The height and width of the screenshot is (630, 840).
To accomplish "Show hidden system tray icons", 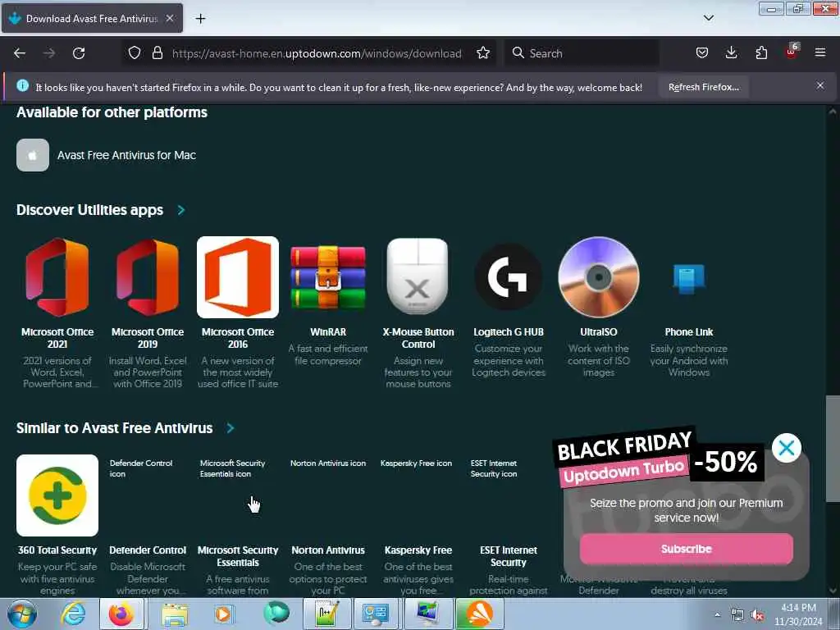I will pos(717,615).
